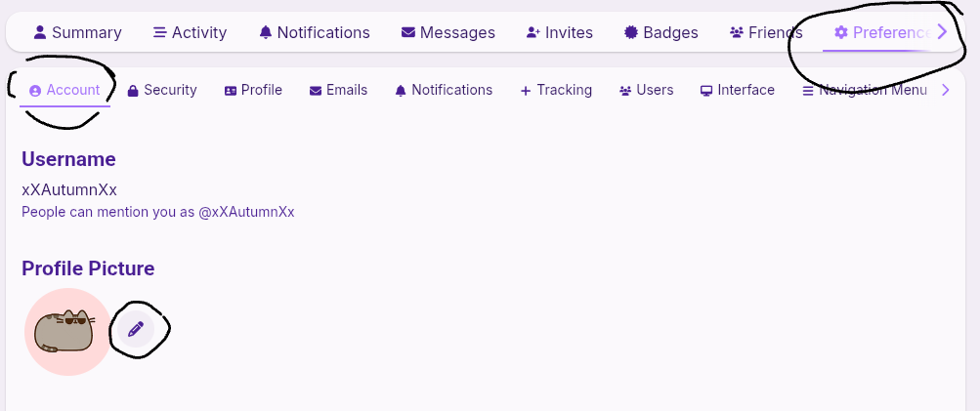Open the Friends tab
This screenshot has height=411, width=980.
coord(765,32)
